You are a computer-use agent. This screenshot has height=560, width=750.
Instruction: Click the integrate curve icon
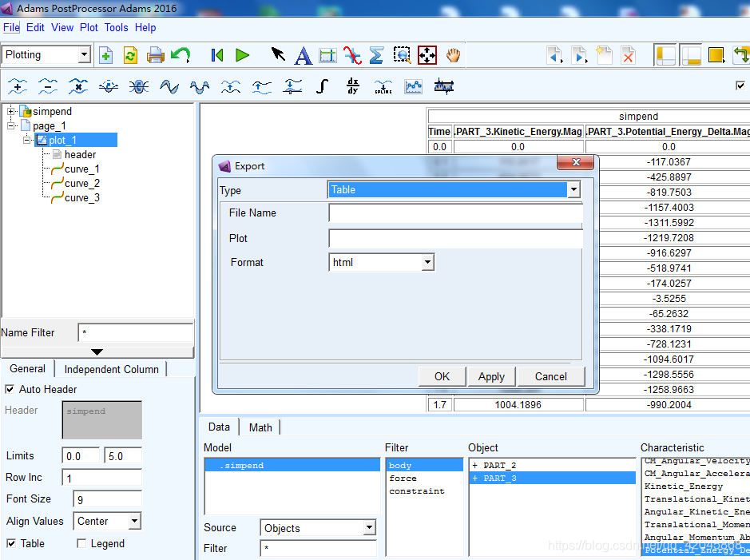click(x=322, y=86)
